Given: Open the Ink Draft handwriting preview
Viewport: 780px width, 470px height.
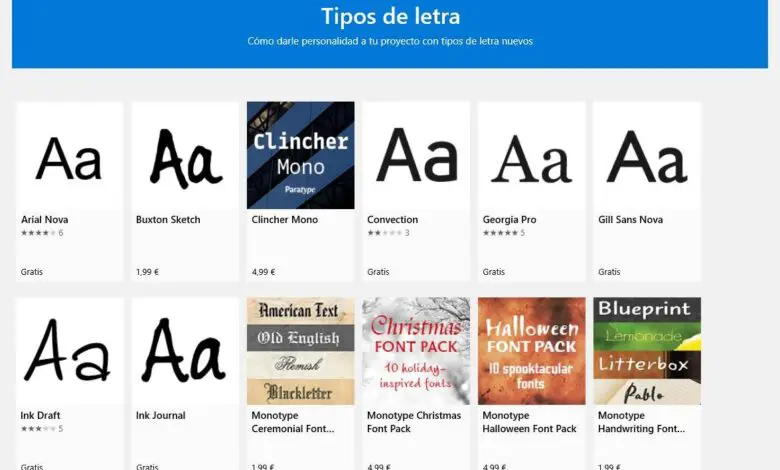Looking at the screenshot, I should 70,351.
